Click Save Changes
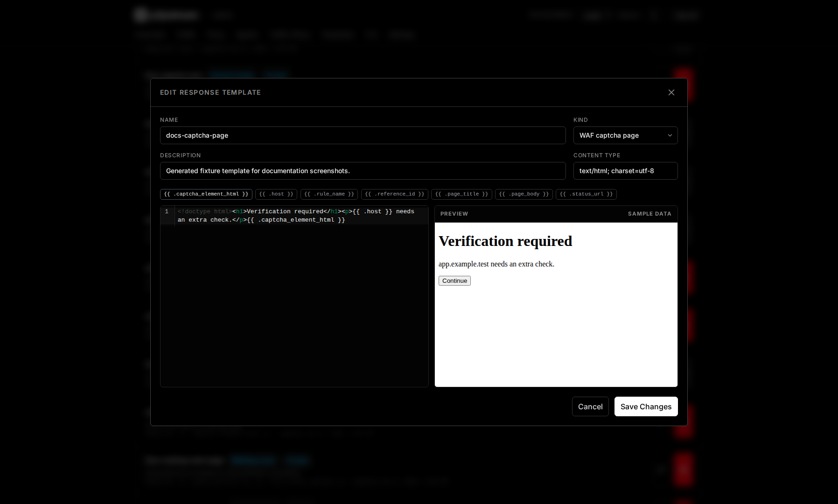This screenshot has height=504, width=838. pyautogui.click(x=646, y=406)
